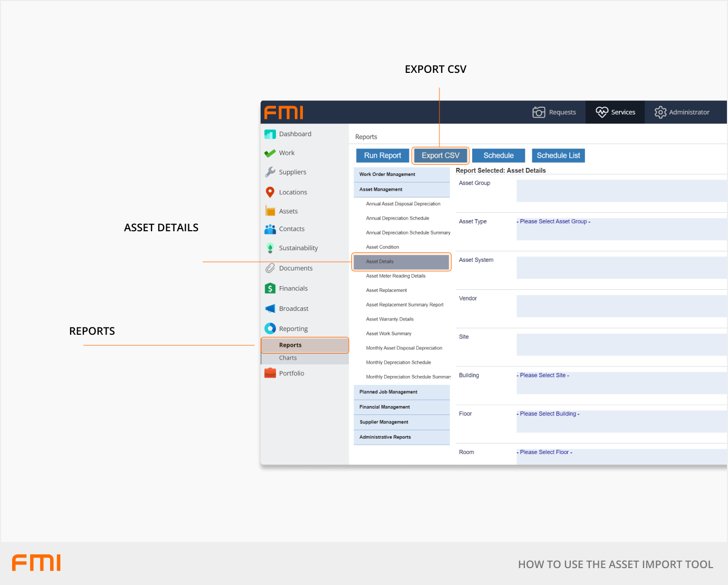Screen dimensions: 728x585
Task: Open the Asset Type dropdown
Action: click(621, 229)
